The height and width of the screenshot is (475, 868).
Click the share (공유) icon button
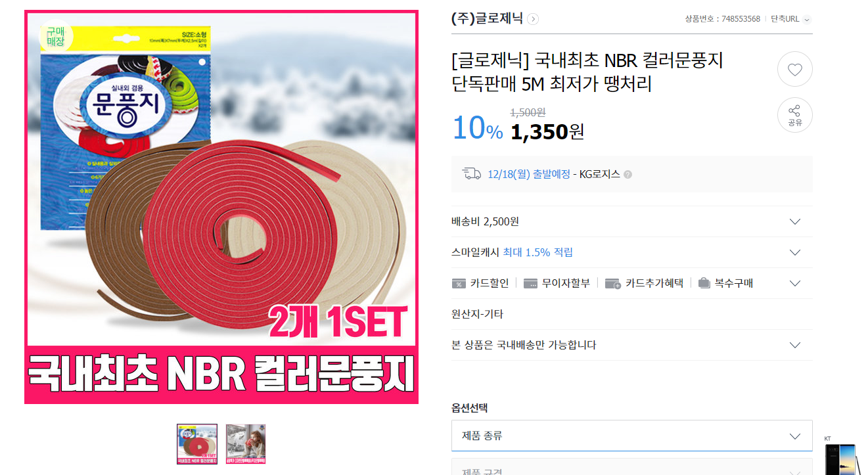coord(794,115)
